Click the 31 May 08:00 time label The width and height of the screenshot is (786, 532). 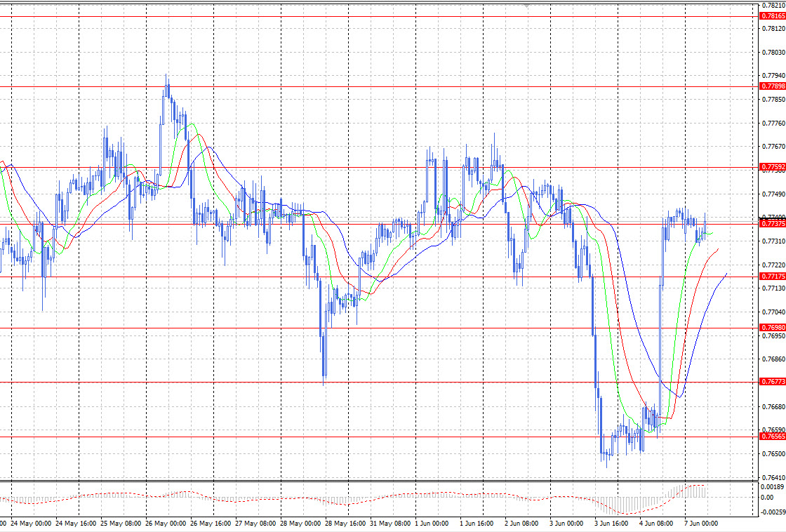pos(390,524)
